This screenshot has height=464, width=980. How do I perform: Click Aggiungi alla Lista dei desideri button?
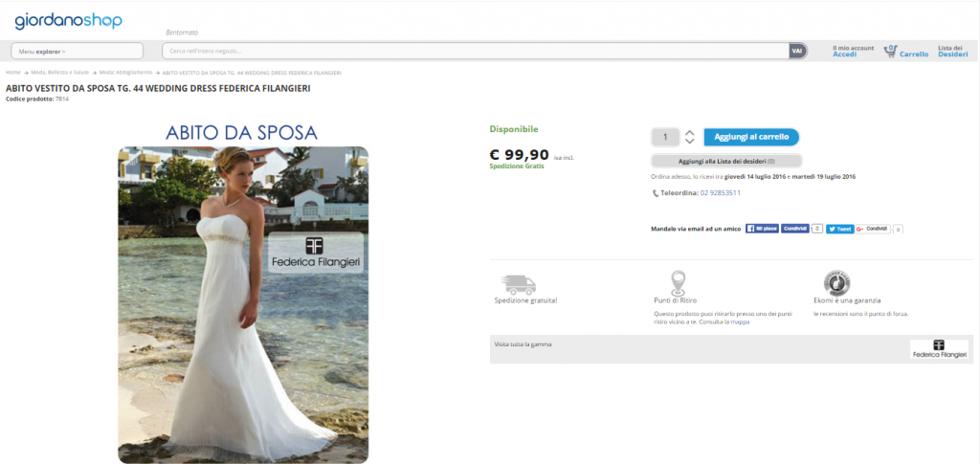[x=726, y=161]
